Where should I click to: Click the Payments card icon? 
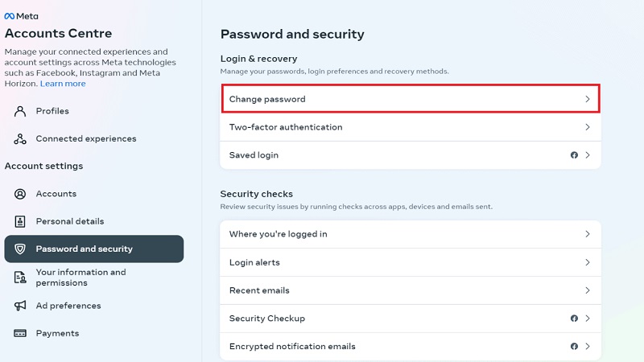(20, 333)
